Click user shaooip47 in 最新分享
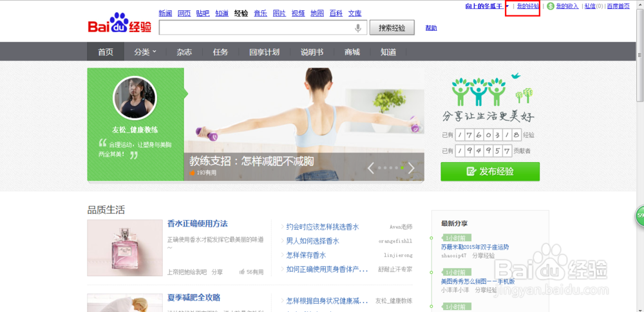The image size is (644, 312). pyautogui.click(x=454, y=255)
